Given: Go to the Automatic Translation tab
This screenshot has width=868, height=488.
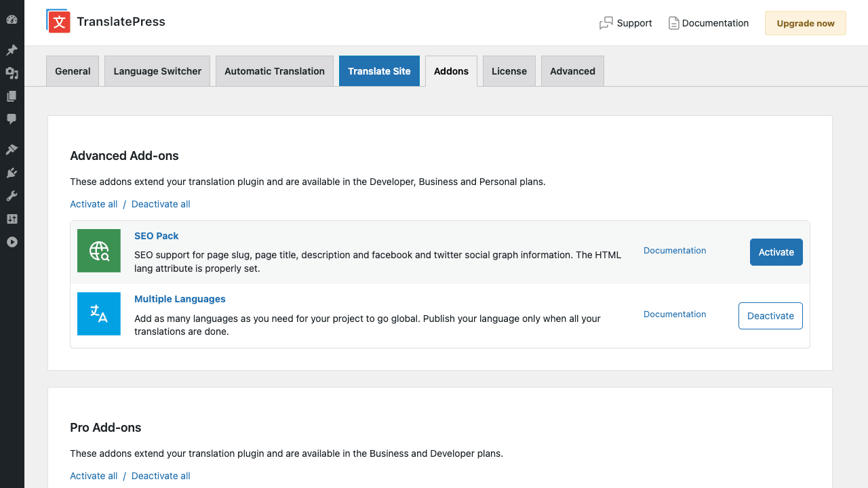Looking at the screenshot, I should 275,71.
